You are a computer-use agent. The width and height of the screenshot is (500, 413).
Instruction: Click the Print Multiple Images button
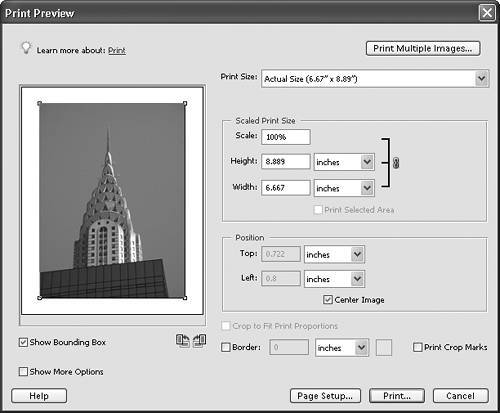click(423, 49)
